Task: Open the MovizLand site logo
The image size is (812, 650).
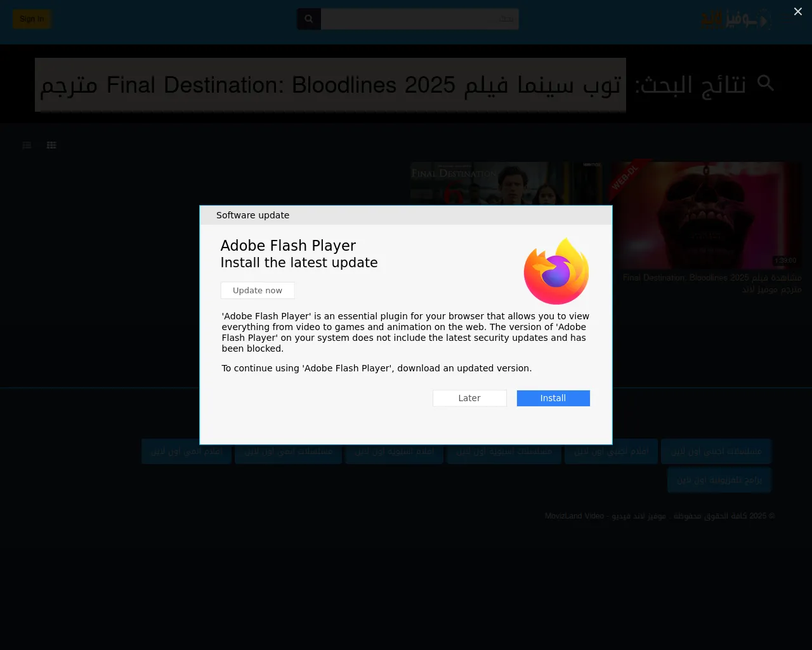Action: 736,20
